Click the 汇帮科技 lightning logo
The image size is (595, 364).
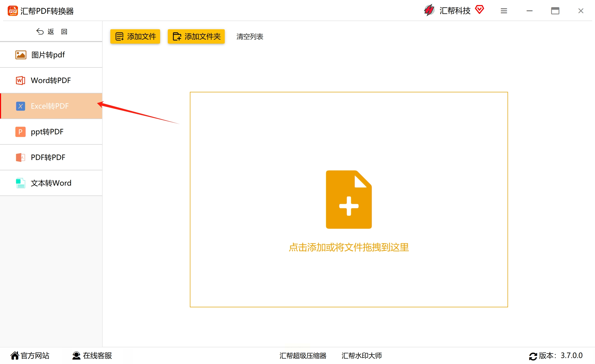coord(429,11)
